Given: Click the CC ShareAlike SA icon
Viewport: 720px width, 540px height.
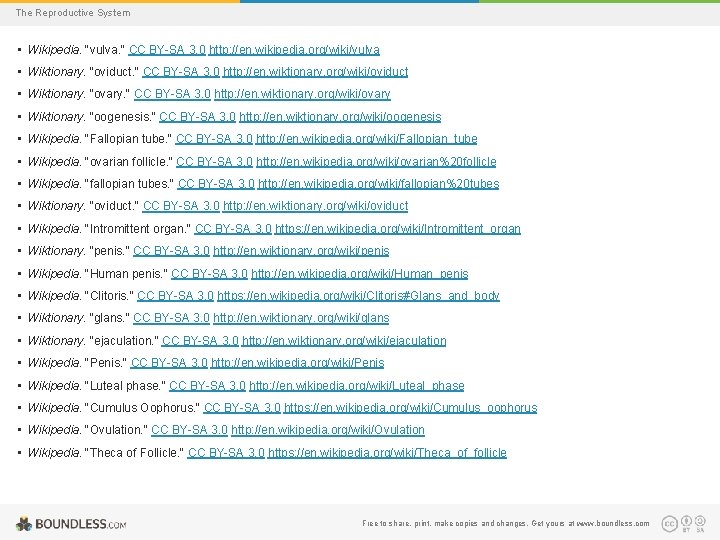Looking at the screenshot, I should 700,521.
